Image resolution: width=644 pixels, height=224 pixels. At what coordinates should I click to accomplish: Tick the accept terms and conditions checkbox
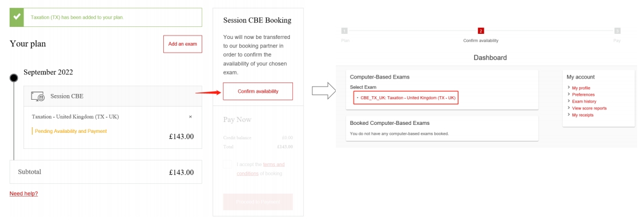point(227,164)
